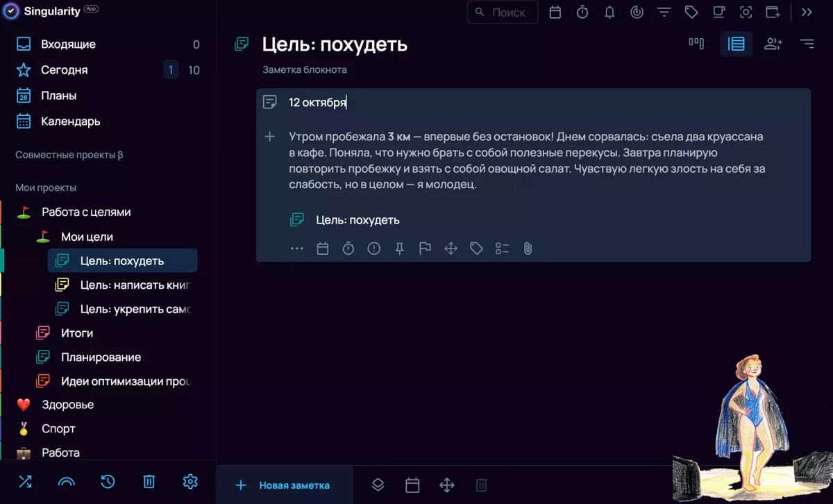
Task: Open the share icon to invite collaborators
Action: (773, 44)
